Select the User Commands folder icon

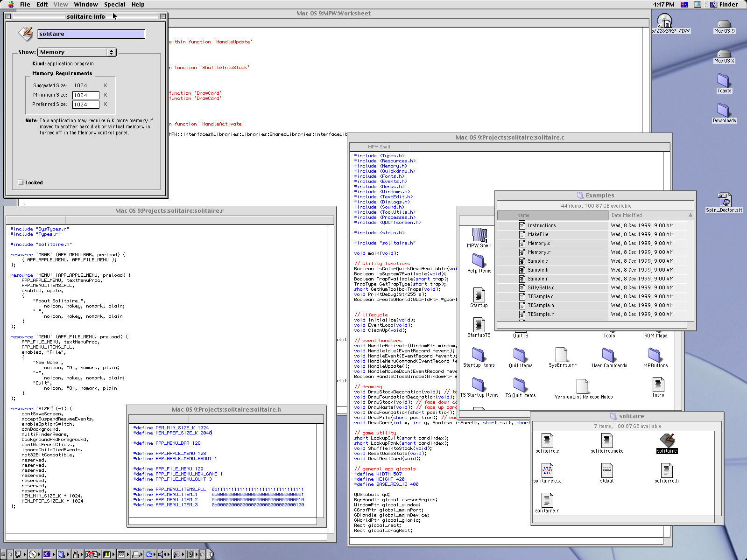click(609, 355)
